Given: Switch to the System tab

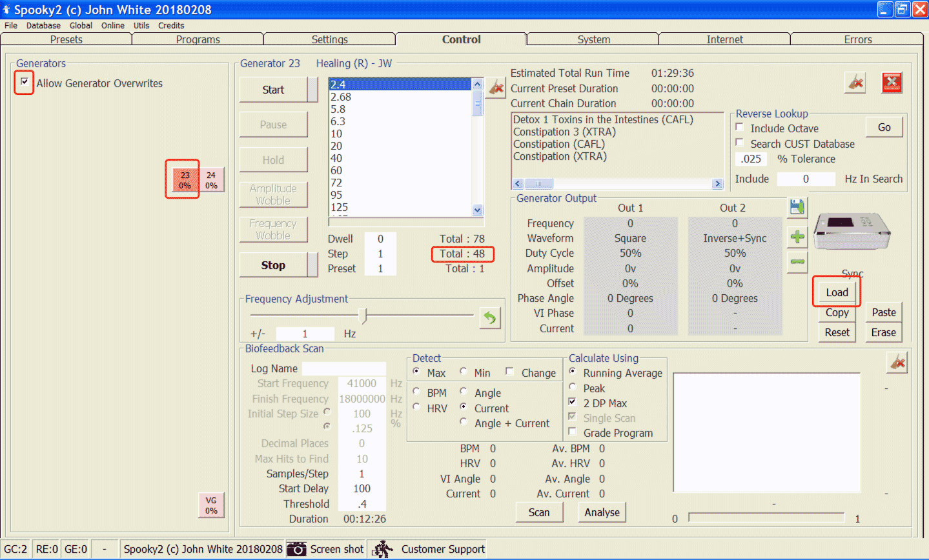Looking at the screenshot, I should 594,39.
